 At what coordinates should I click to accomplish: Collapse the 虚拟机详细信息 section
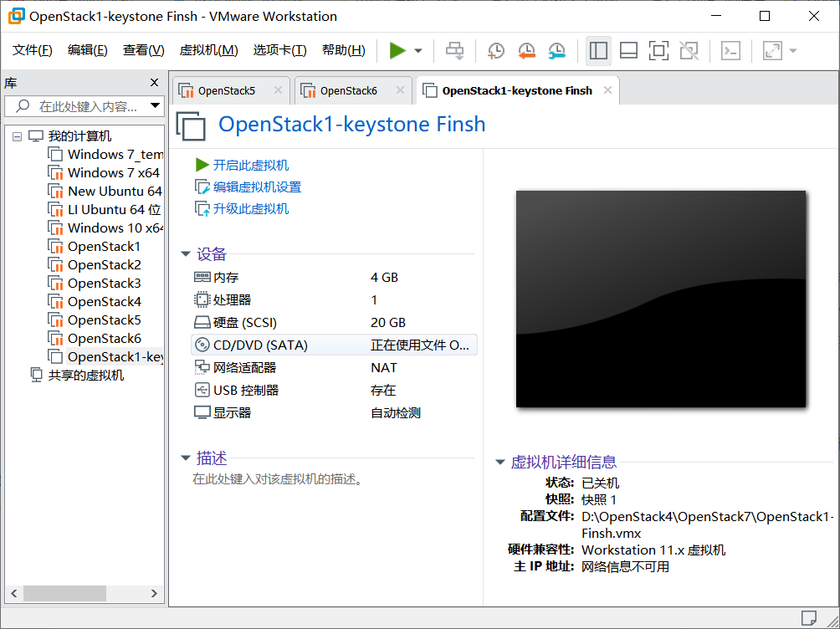500,462
